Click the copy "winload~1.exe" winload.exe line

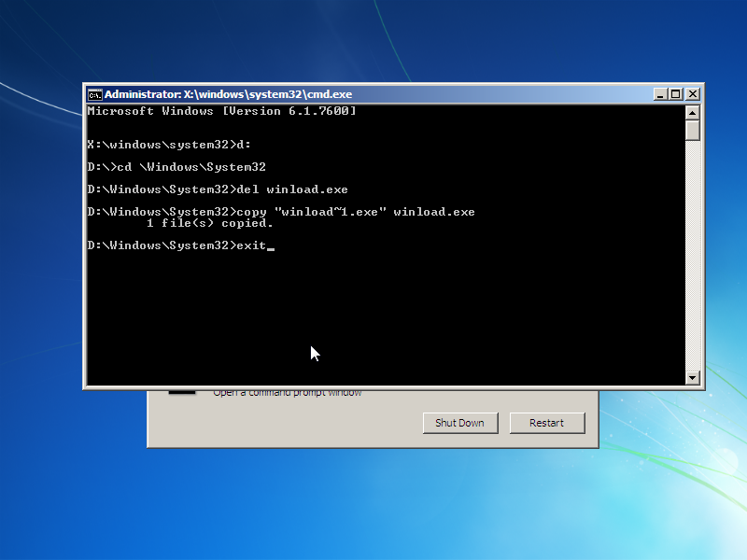[x=280, y=212]
